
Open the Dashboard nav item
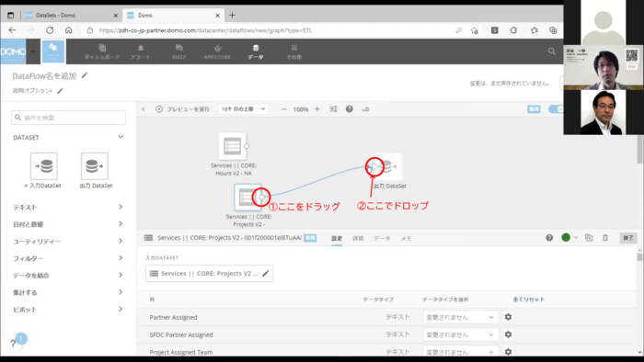point(102,52)
